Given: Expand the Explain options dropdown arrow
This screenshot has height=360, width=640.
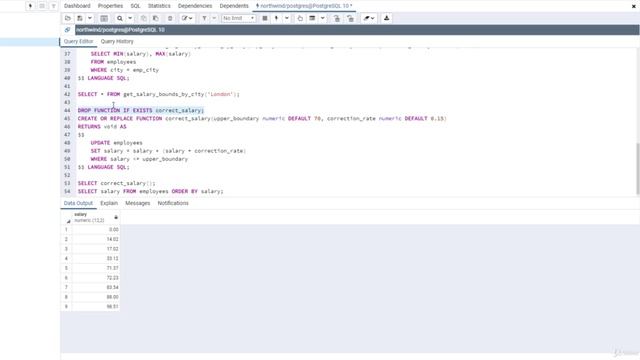Looking at the screenshot, I should [322, 18].
